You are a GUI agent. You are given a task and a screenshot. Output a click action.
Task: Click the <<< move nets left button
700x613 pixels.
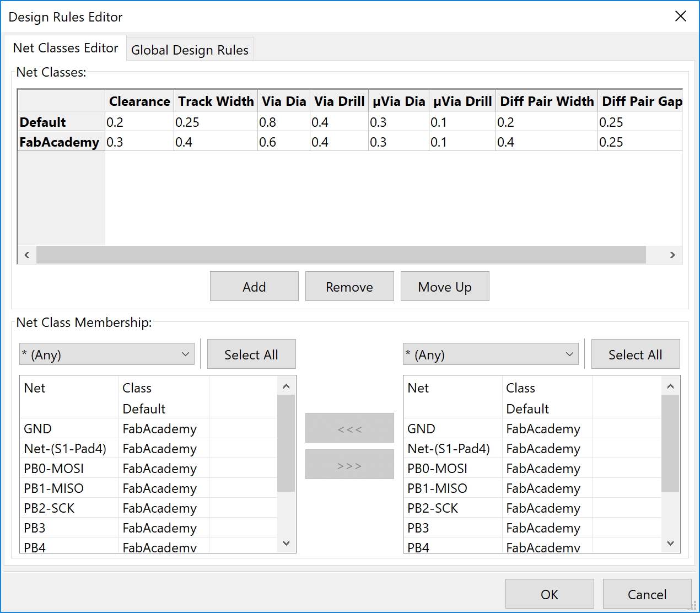click(x=349, y=428)
